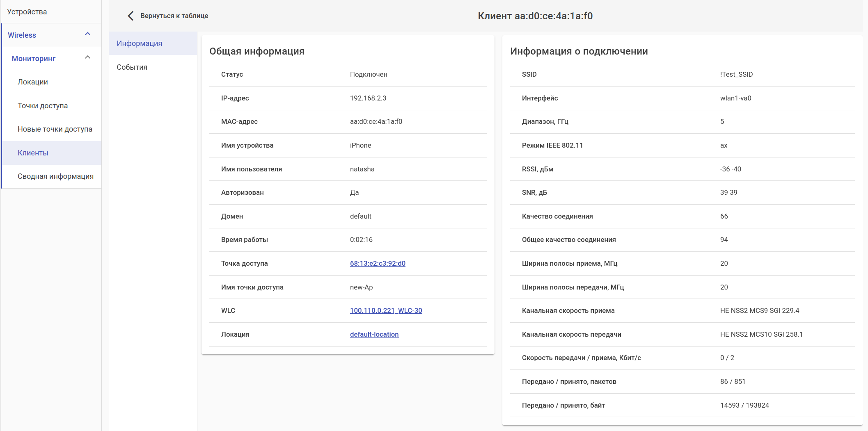The height and width of the screenshot is (431, 868).
Task: Click the MAC address value in table
Action: [x=376, y=121]
